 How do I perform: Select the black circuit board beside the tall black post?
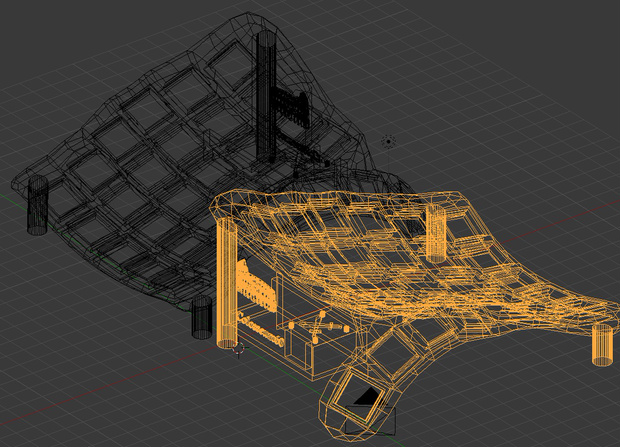click(292, 108)
